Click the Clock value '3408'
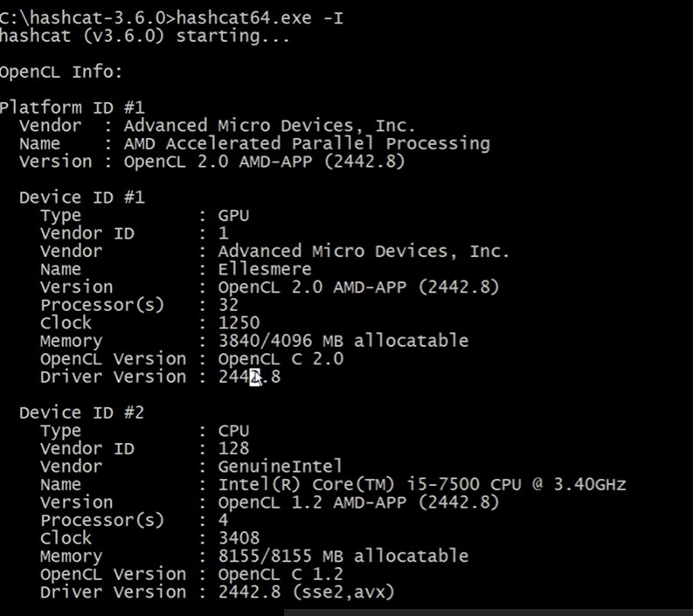Viewport: 693px width, 616px height. pos(239,538)
